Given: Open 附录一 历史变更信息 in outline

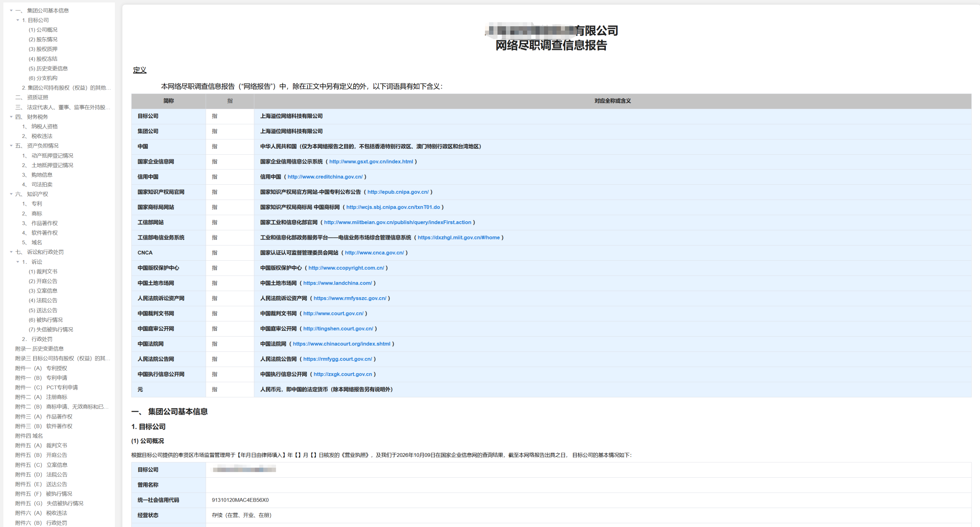Looking at the screenshot, I should coord(40,349).
